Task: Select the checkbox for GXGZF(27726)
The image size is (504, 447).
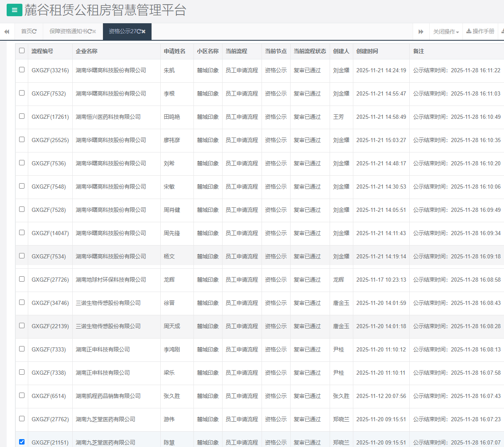Action: pyautogui.click(x=22, y=279)
